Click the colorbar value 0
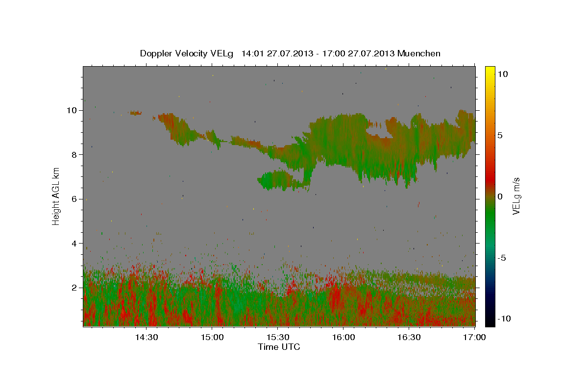The height and width of the screenshot is (392, 588). click(x=500, y=196)
